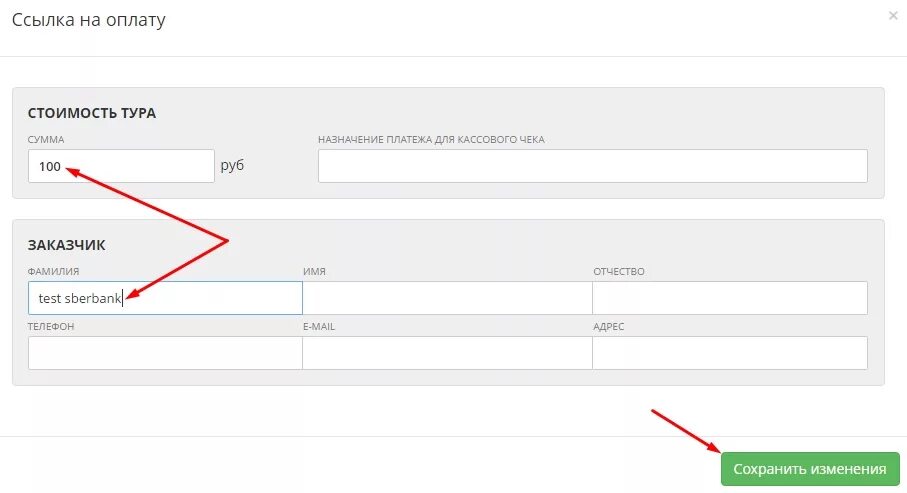This screenshot has height=493, width=907.
Task: Select the Адрес input field
Action: (x=730, y=353)
